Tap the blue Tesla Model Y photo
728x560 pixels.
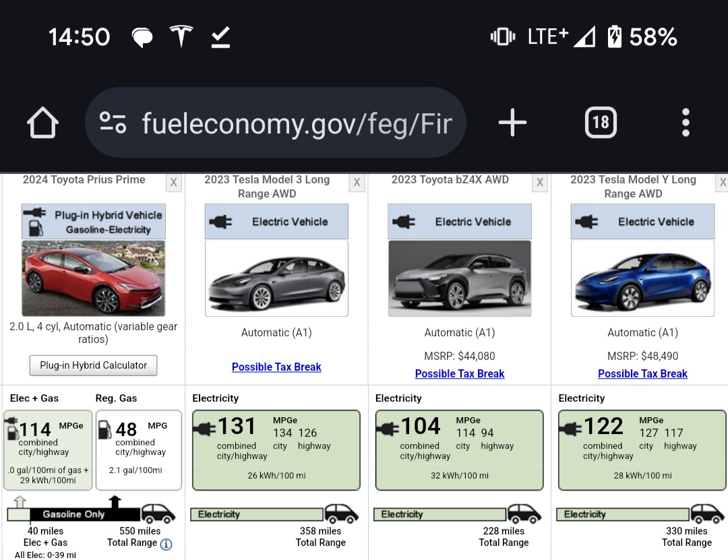tap(642, 278)
